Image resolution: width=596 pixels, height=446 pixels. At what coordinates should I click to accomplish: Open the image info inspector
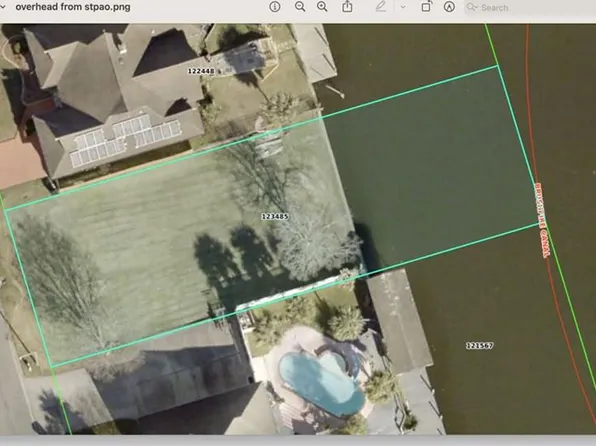[x=274, y=6]
